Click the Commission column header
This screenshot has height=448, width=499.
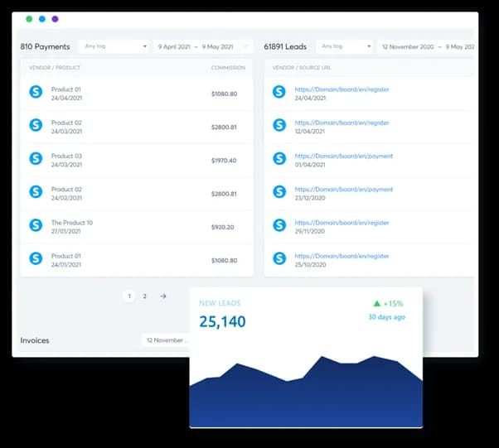[228, 68]
